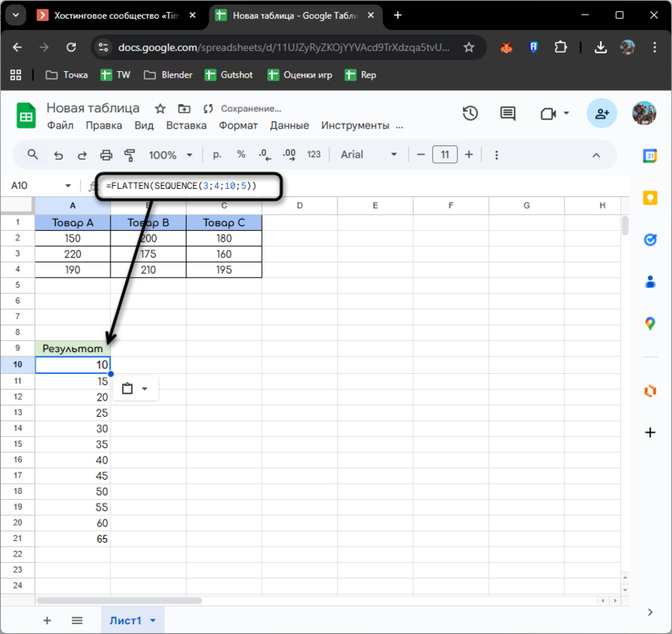The image size is (672, 634).
Task: Expand the Лист1 sheet tab menu
Action: point(153,620)
